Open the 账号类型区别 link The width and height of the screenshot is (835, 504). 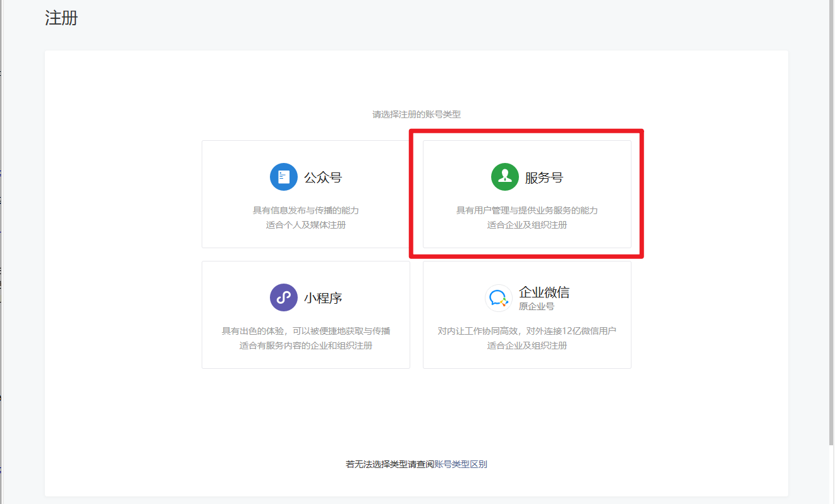460,464
